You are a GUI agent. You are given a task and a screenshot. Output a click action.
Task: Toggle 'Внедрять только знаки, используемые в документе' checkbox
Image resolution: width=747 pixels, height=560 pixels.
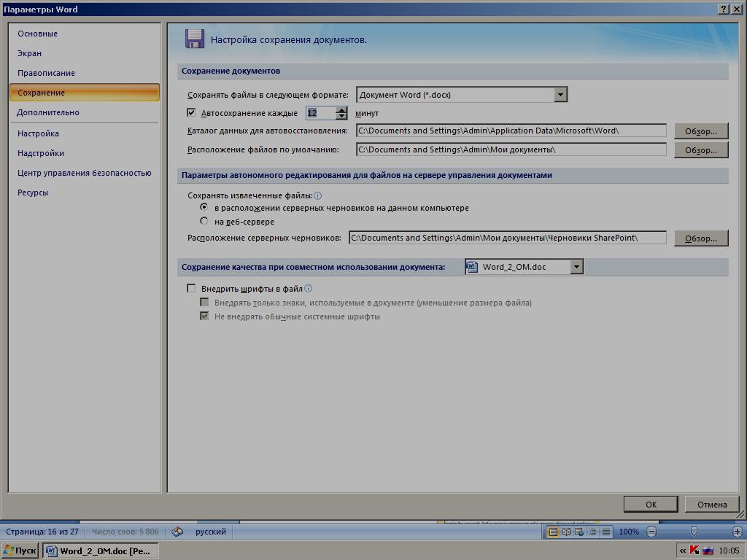(204, 302)
